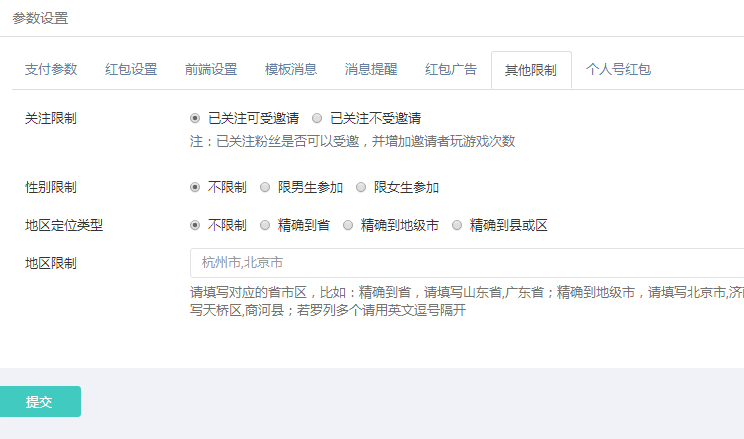This screenshot has width=744, height=439.
Task: Open the 红包广告 tab
Action: pos(451,70)
